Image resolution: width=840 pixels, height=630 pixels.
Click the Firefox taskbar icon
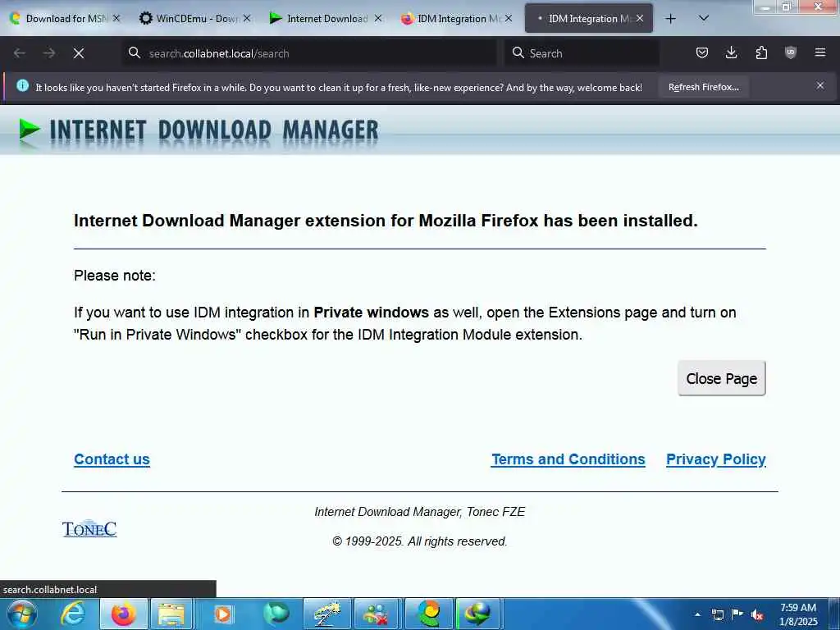123,614
